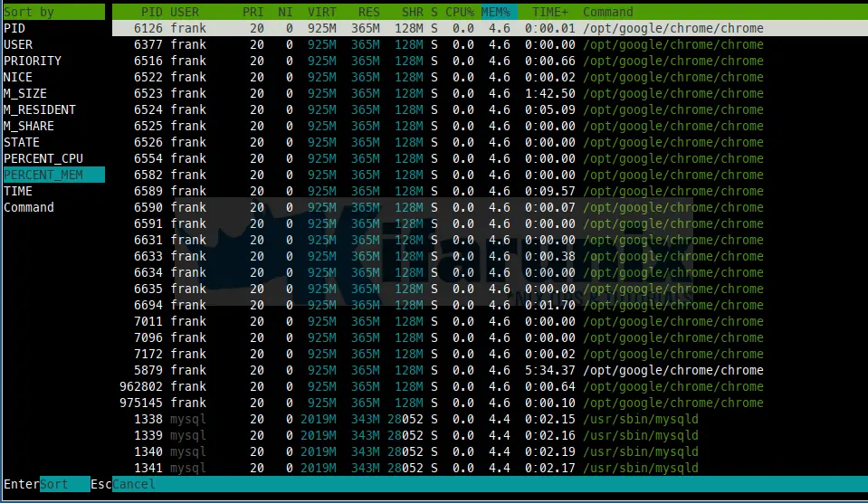Click the Cancel button in footer
The image size is (868, 503).
[133, 484]
